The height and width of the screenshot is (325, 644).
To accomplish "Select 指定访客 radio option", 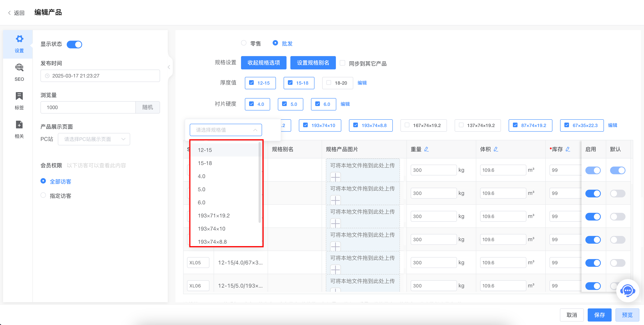I will pyautogui.click(x=43, y=195).
